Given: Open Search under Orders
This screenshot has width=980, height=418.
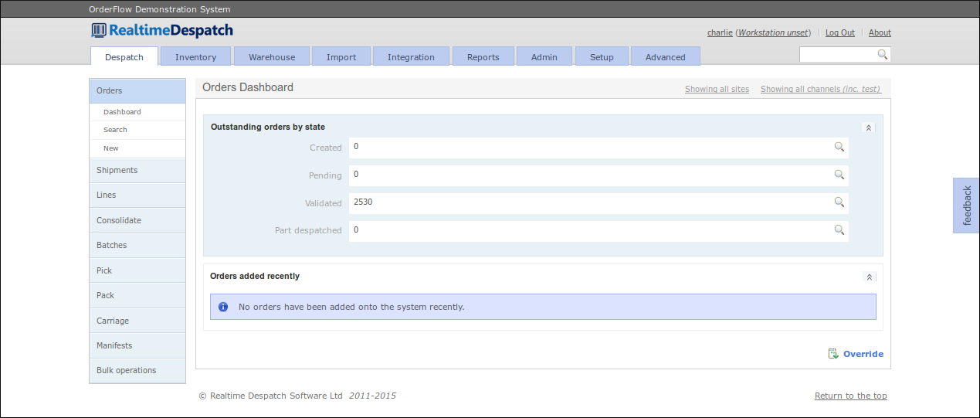Looking at the screenshot, I should (137, 130).
